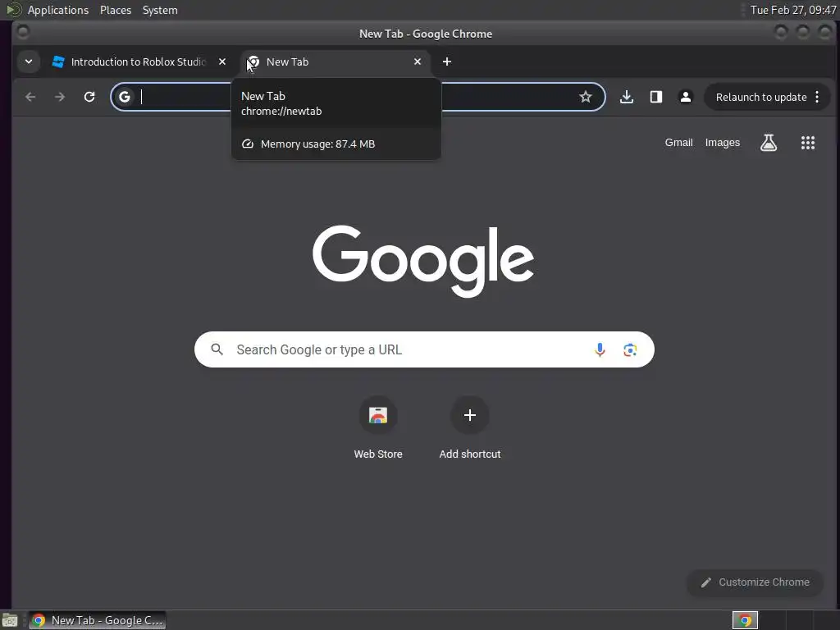Switch to Introduction to Roblox Studio tab
Image resolution: width=840 pixels, height=630 pixels.
pos(139,62)
